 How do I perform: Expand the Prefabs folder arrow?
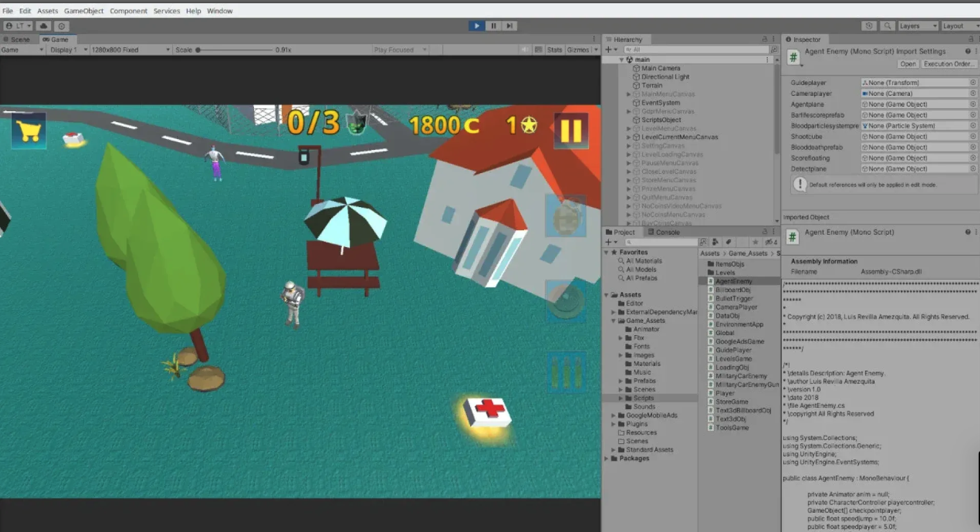click(x=621, y=381)
